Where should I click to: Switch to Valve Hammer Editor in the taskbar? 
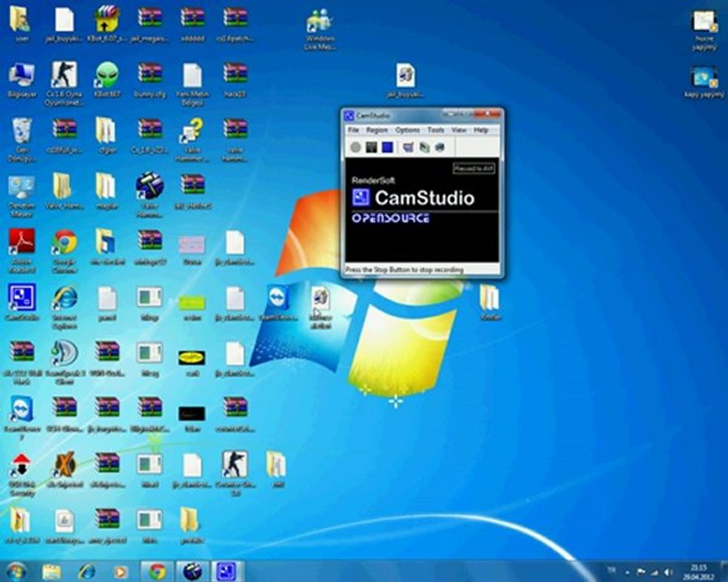click(x=192, y=571)
